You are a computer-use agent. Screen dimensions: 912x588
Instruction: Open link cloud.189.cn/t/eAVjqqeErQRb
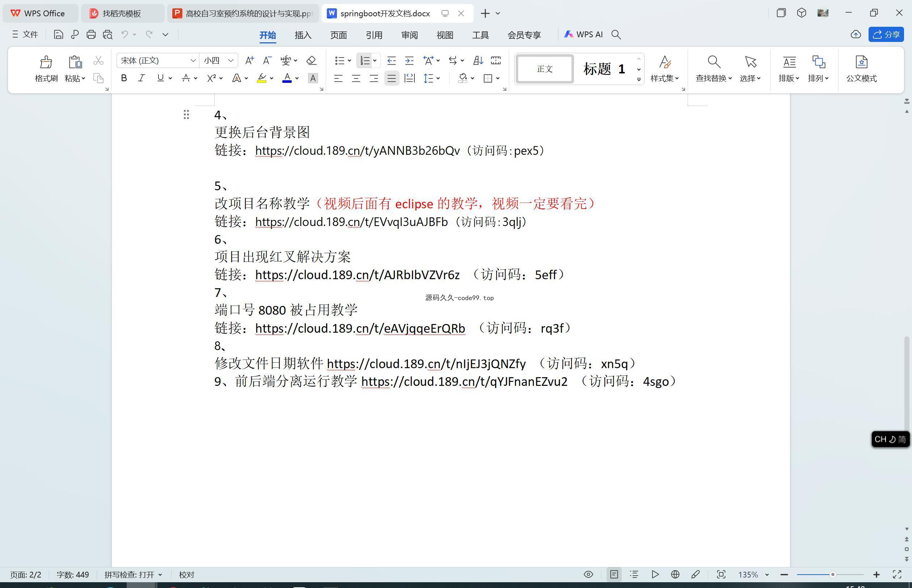tap(360, 328)
